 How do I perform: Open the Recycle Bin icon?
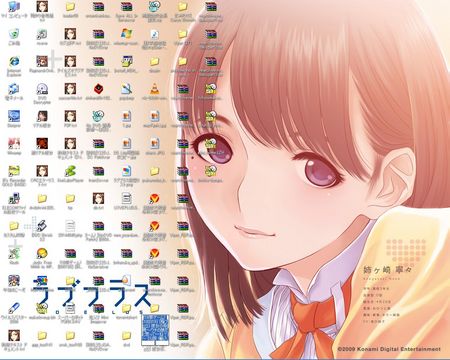pos(14,34)
